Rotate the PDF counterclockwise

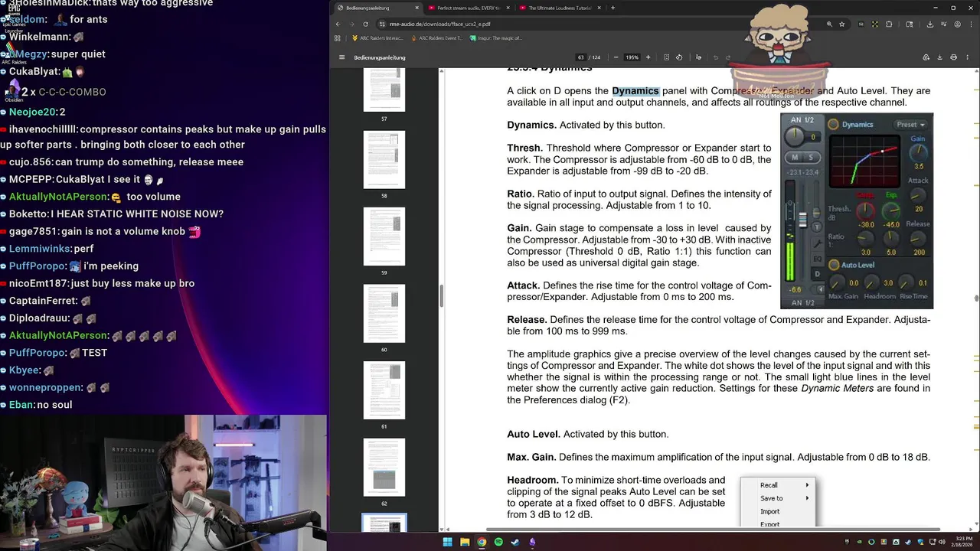pyautogui.click(x=681, y=57)
